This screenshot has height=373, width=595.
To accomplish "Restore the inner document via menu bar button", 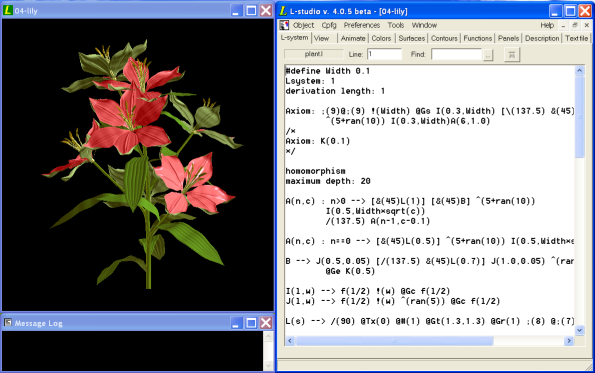I will click(575, 25).
